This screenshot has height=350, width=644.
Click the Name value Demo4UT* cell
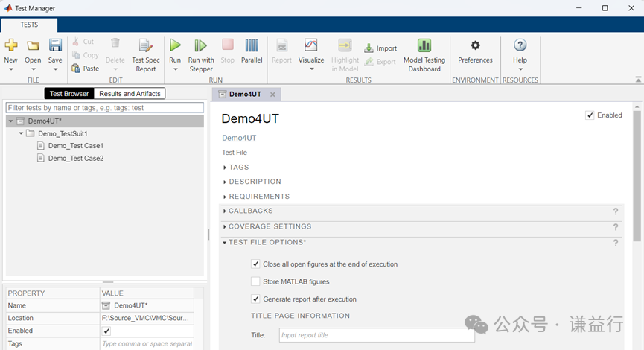tap(147, 305)
